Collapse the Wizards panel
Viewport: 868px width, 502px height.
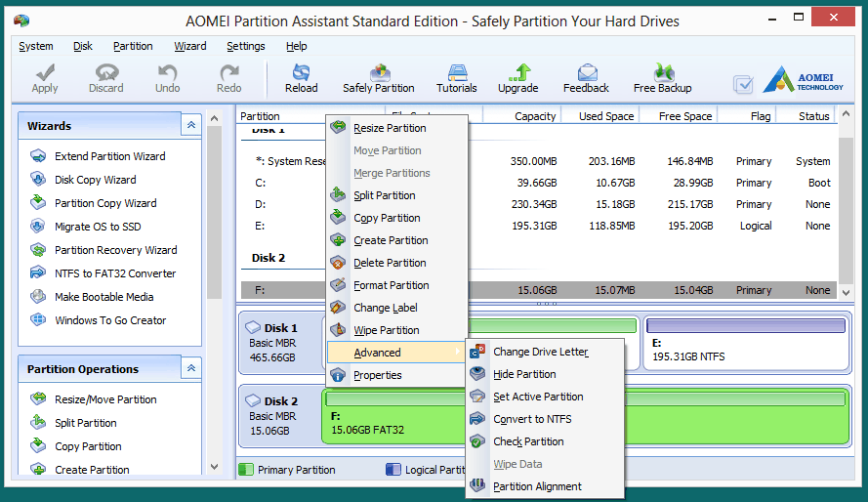[191, 125]
